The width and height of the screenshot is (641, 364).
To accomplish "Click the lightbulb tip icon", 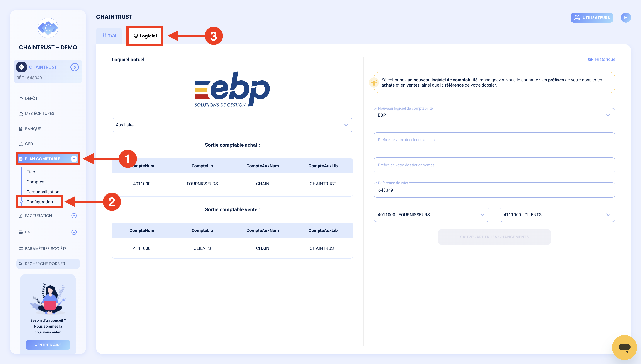I will coord(374,83).
